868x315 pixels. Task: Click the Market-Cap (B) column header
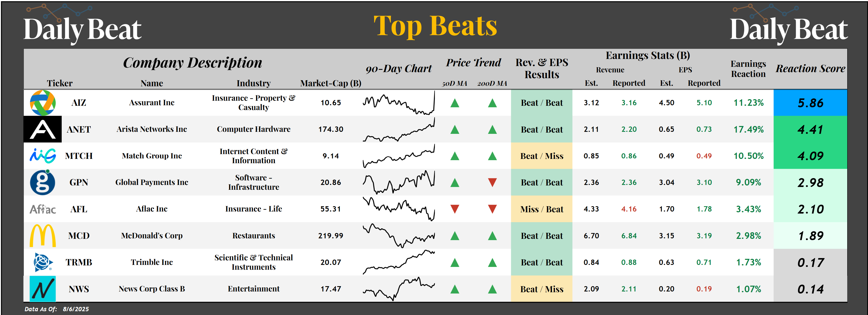coord(331,83)
